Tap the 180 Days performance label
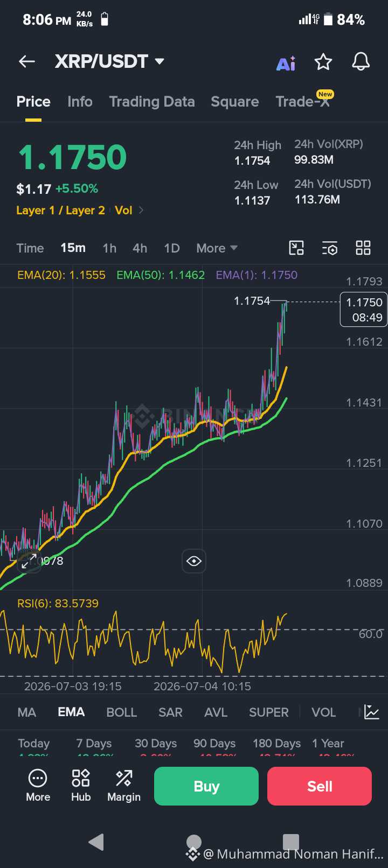The height and width of the screenshot is (868, 388). coord(277,744)
